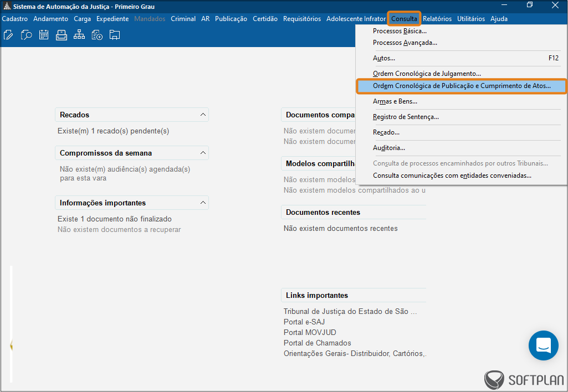Open the Relatórios menu
Image resolution: width=568 pixels, height=392 pixels.
pos(437,19)
